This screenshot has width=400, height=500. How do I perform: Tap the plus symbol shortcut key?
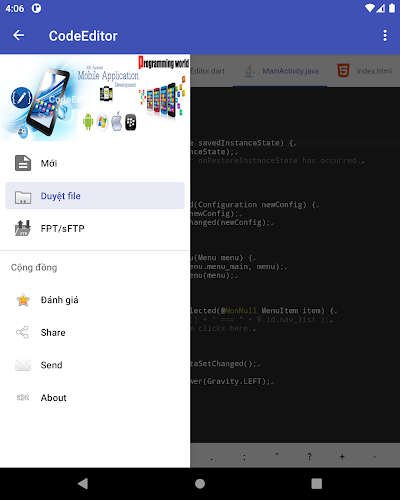[x=342, y=456]
